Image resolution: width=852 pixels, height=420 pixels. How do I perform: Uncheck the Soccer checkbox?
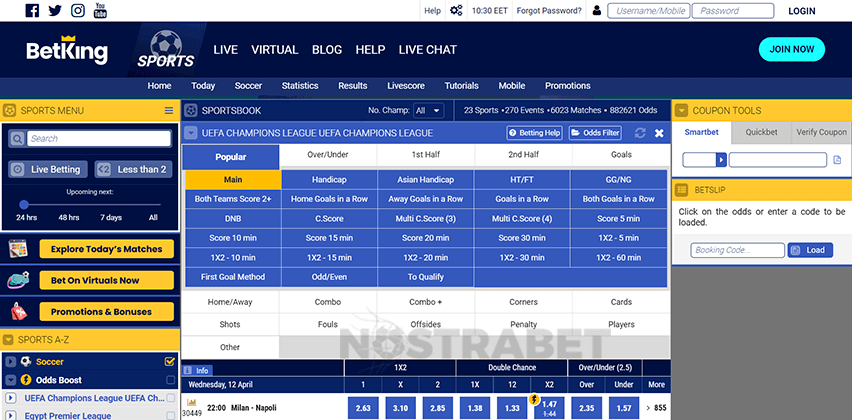pyautogui.click(x=169, y=361)
